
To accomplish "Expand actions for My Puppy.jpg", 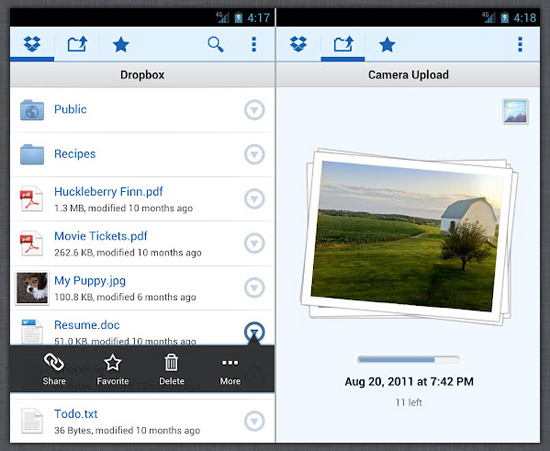I will (x=254, y=288).
